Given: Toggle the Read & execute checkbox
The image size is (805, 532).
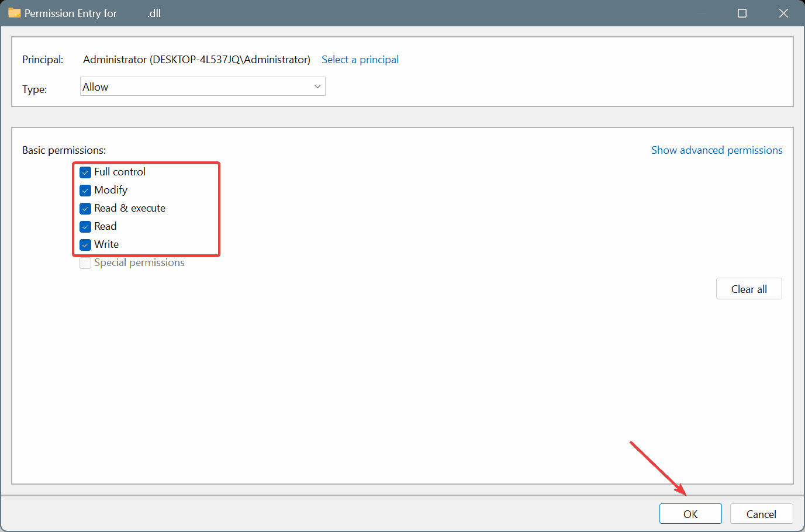Looking at the screenshot, I should click(85, 209).
